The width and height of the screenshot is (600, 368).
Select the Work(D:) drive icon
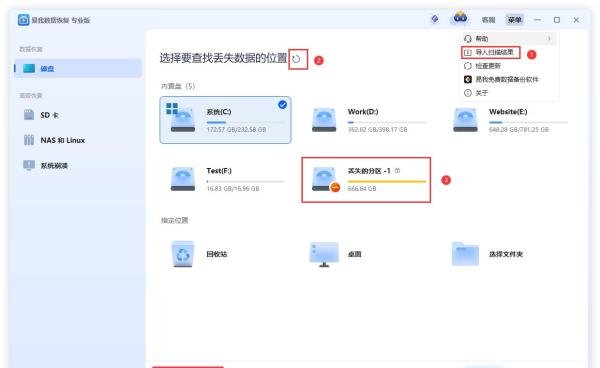pos(324,120)
